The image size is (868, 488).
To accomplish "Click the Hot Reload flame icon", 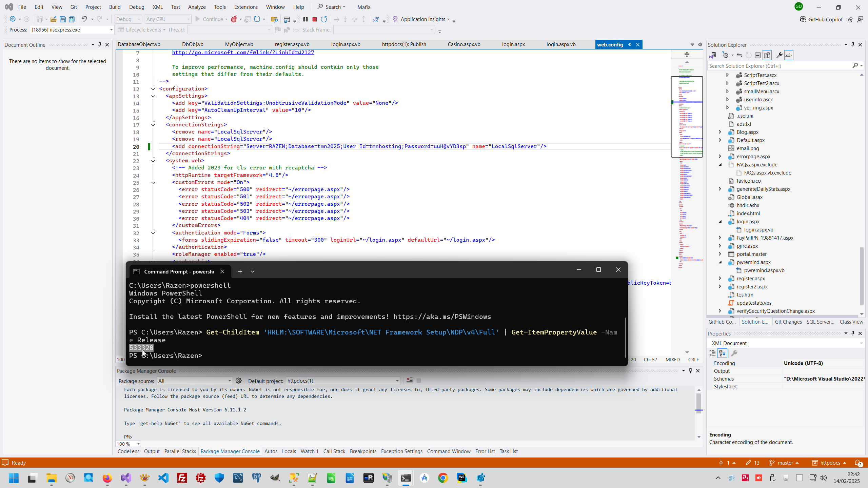I will (x=234, y=19).
